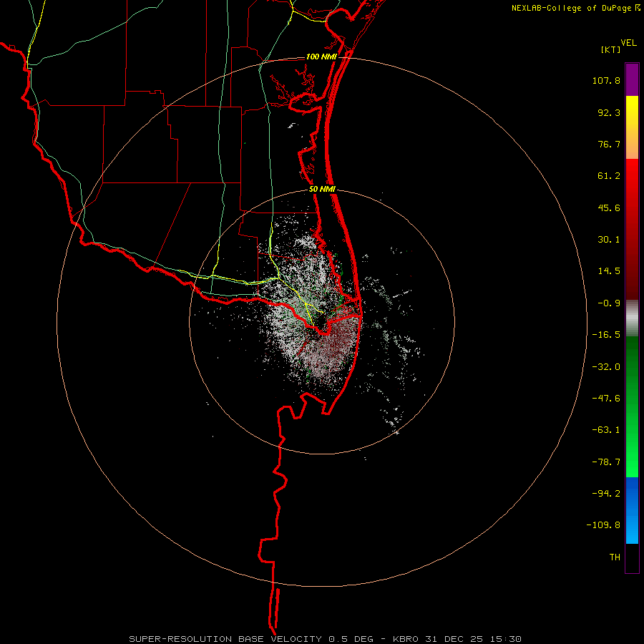
Task: Click the green segment of velocity color bar
Action: point(632,406)
